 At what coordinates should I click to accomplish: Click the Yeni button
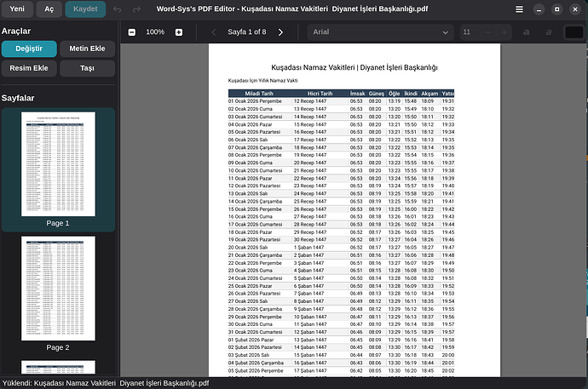[x=17, y=9]
